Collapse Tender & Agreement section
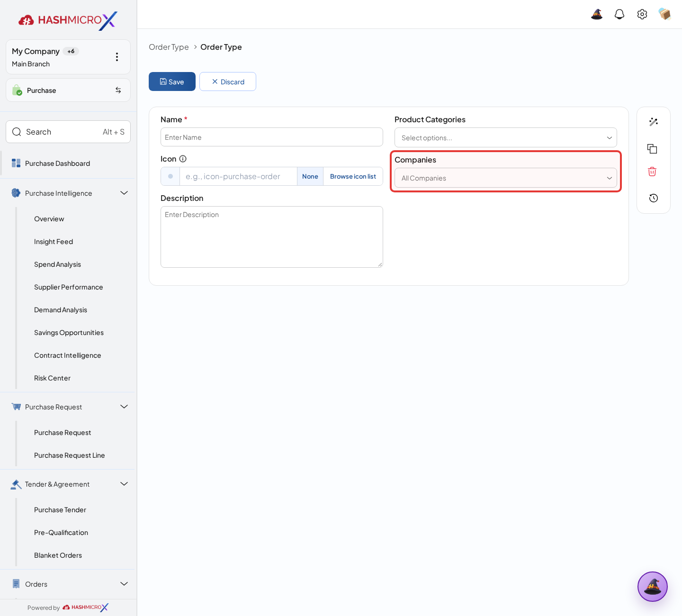 124,484
